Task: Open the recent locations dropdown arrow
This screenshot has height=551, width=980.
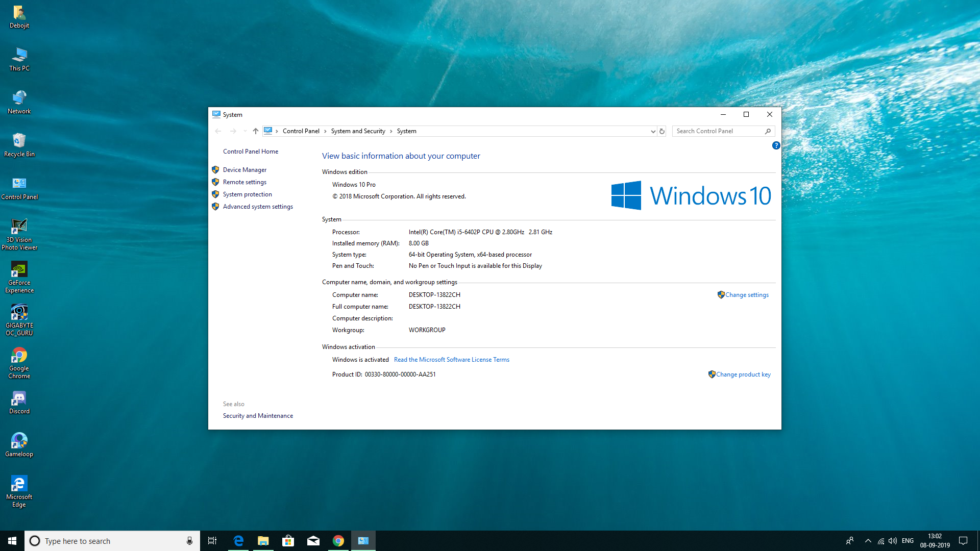Action: [245, 131]
